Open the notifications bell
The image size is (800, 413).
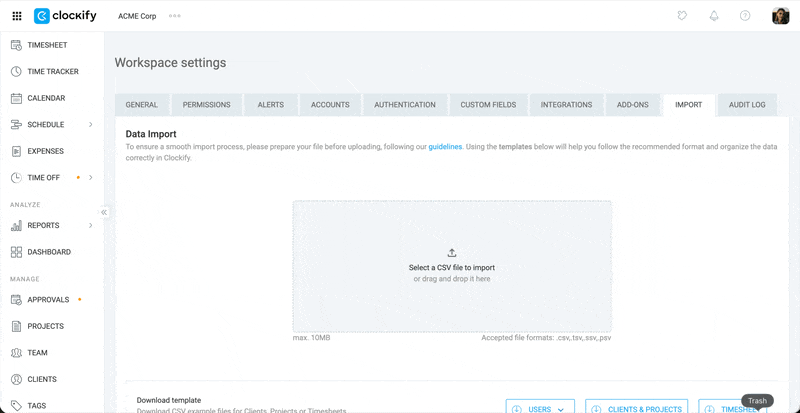coord(714,16)
